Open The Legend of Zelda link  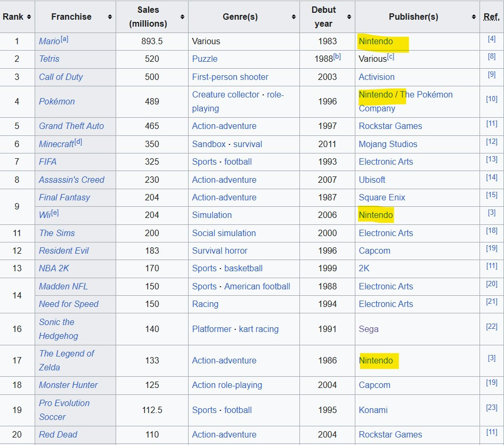[66, 360]
